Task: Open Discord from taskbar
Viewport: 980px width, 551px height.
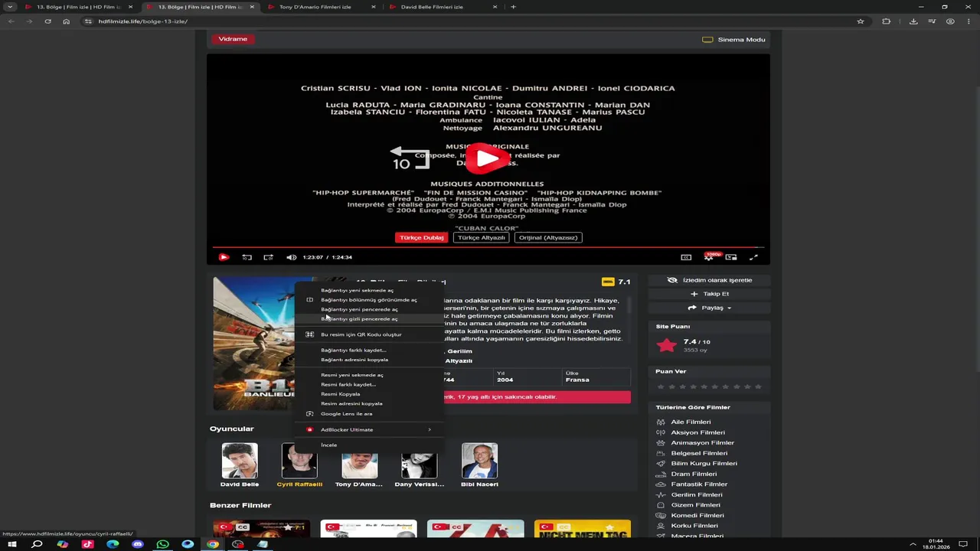Action: [138, 544]
